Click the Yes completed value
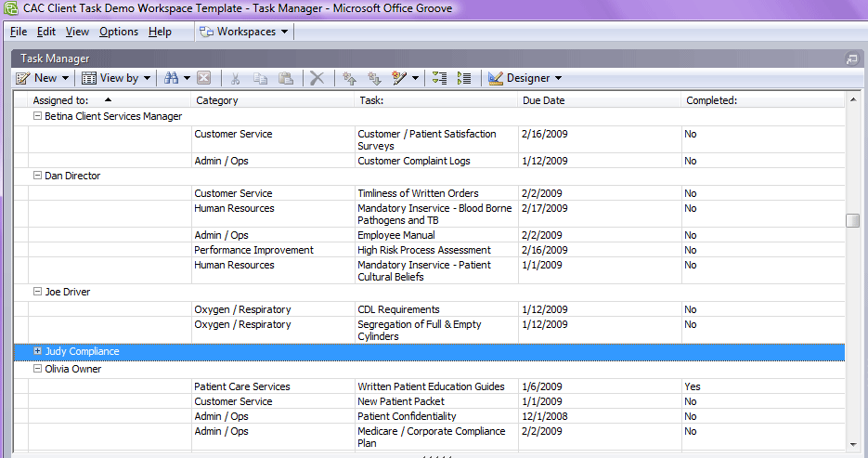 click(692, 386)
